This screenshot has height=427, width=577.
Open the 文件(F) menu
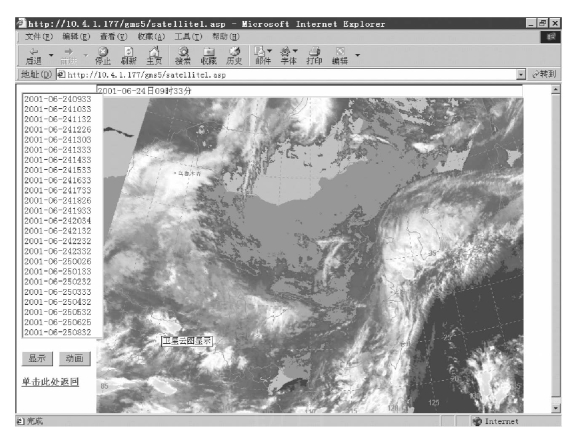tap(39, 36)
